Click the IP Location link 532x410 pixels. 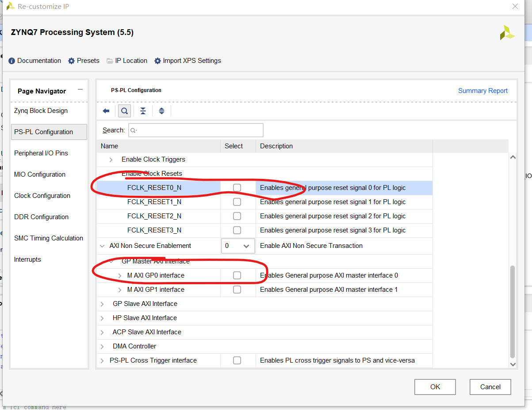tap(131, 61)
